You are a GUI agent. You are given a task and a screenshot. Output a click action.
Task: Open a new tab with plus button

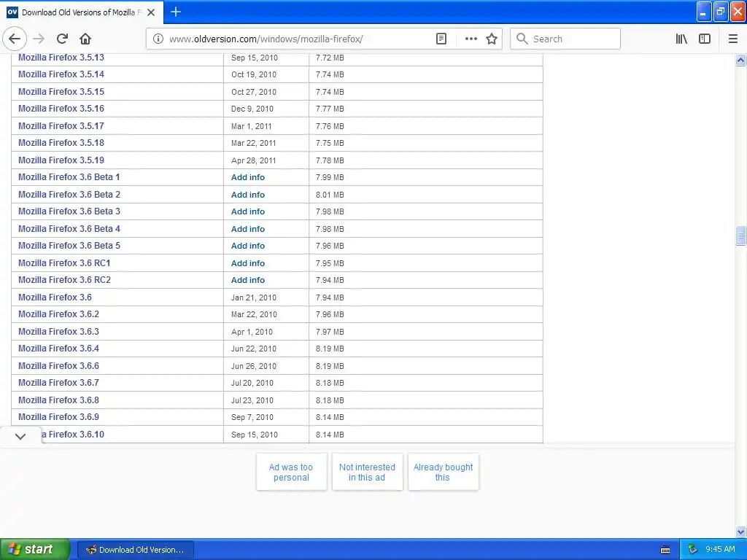(x=176, y=12)
